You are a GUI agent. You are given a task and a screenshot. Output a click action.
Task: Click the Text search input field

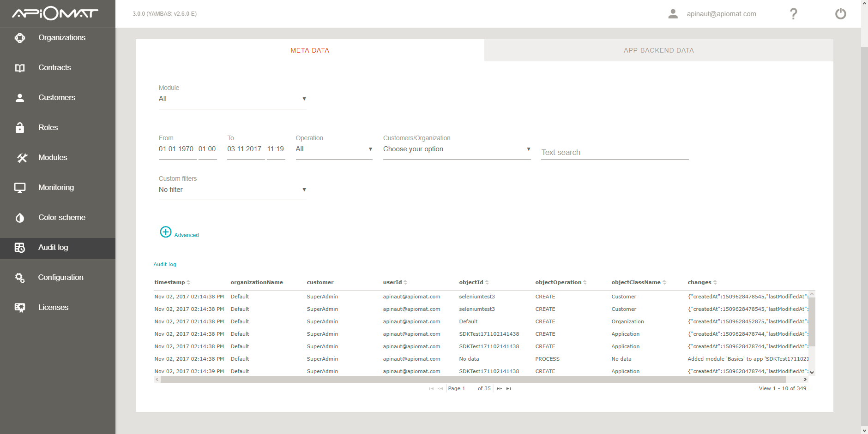(615, 153)
